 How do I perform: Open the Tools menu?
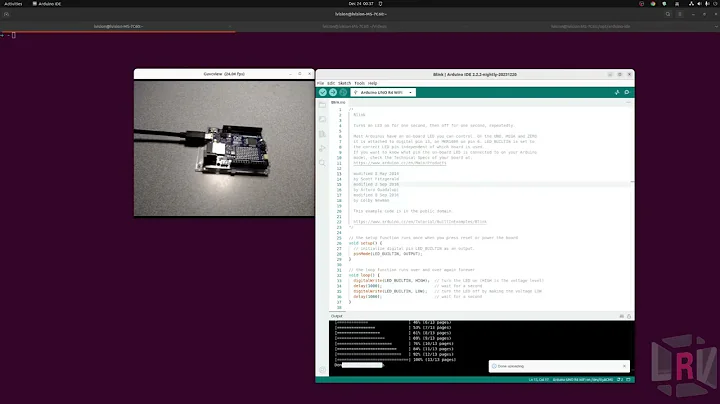coord(360,83)
